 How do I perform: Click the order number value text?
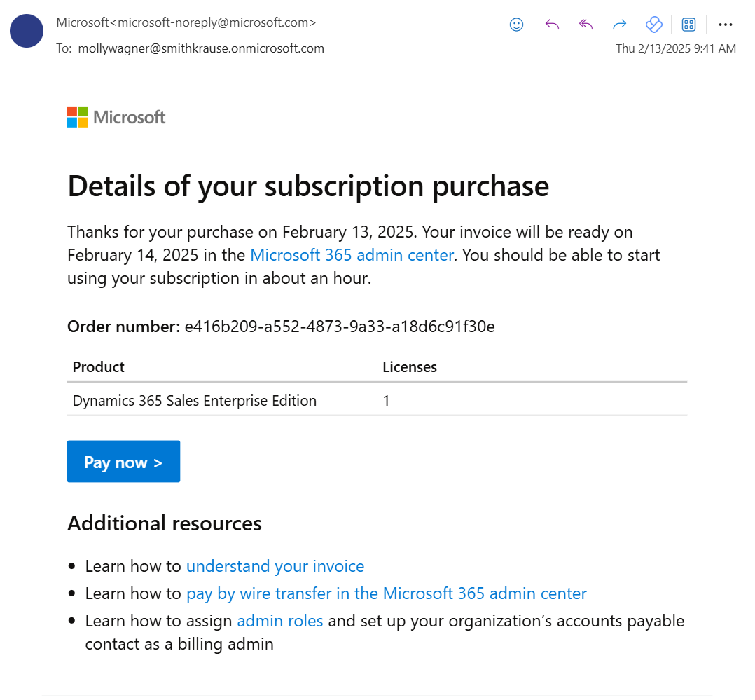pos(340,326)
